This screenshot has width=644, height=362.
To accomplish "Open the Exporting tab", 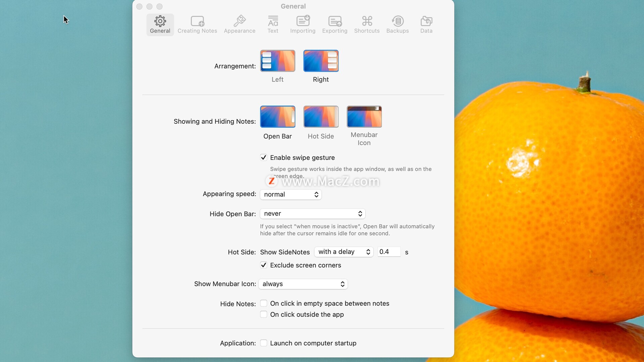I will [335, 25].
